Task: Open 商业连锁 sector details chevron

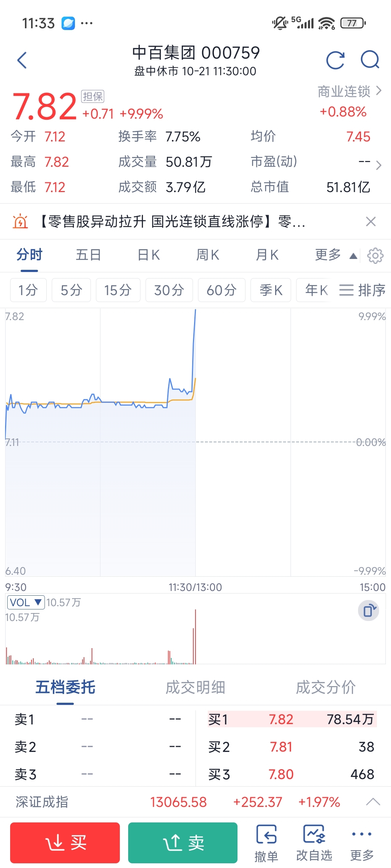Action: (379, 90)
